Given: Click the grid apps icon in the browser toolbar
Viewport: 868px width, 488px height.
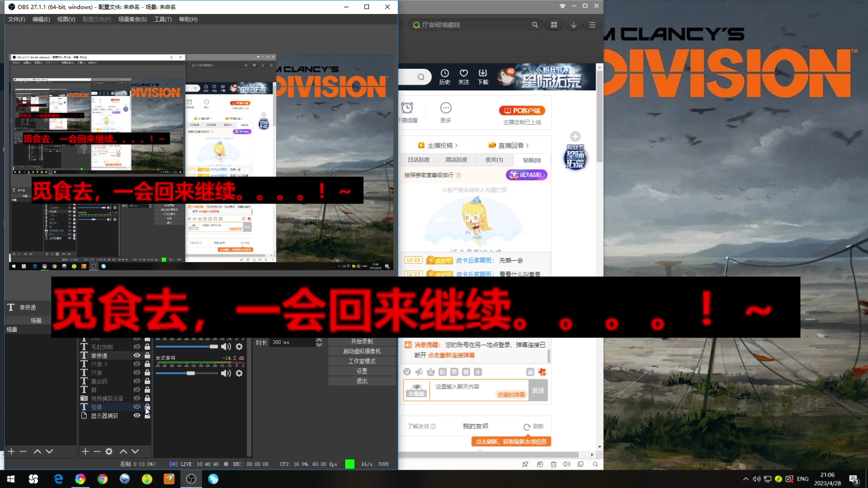Looking at the screenshot, I should click(554, 25).
